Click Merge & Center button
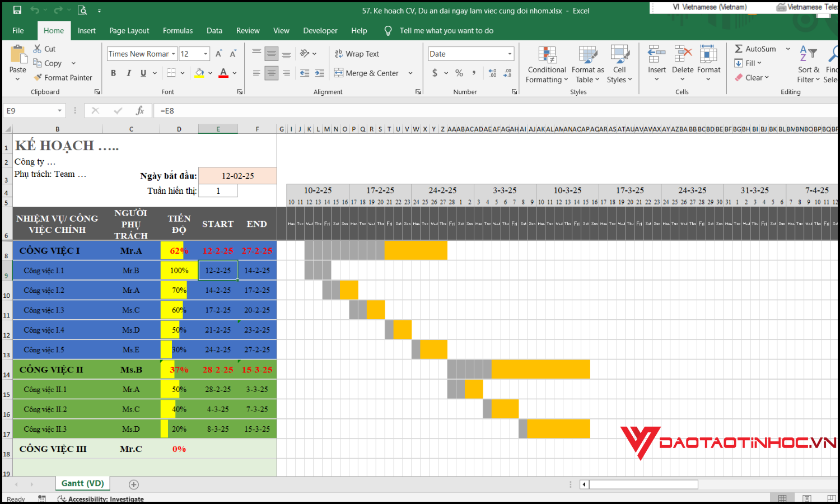Image resolution: width=840 pixels, height=504 pixels. pyautogui.click(x=367, y=73)
